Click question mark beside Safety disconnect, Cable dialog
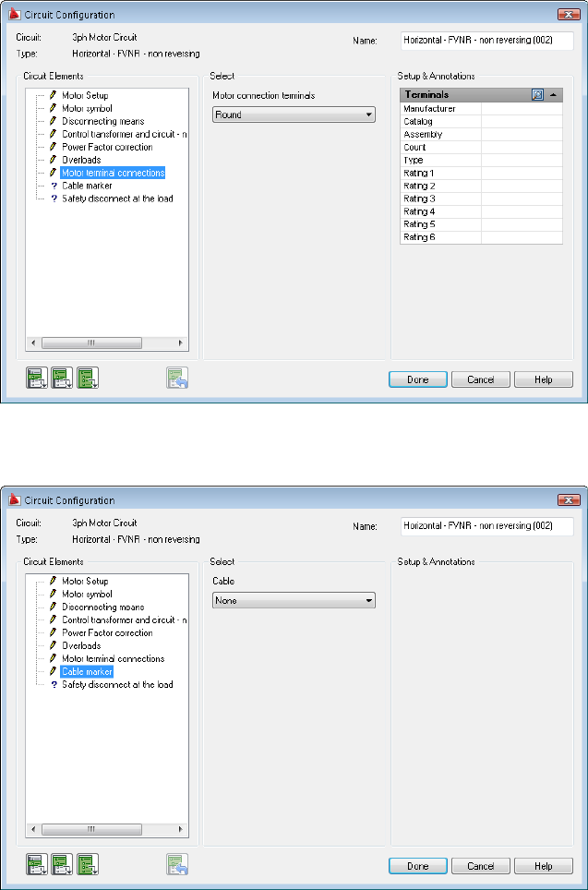Viewport: 588px width, 890px height. (54, 684)
